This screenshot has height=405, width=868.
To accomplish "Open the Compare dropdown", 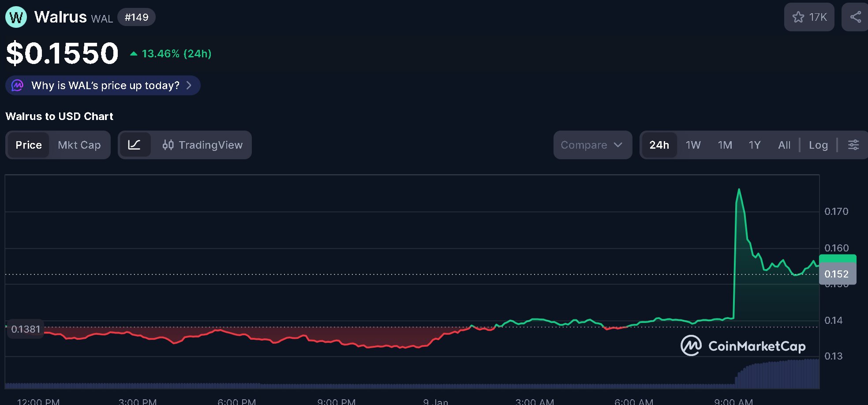I will coord(592,145).
